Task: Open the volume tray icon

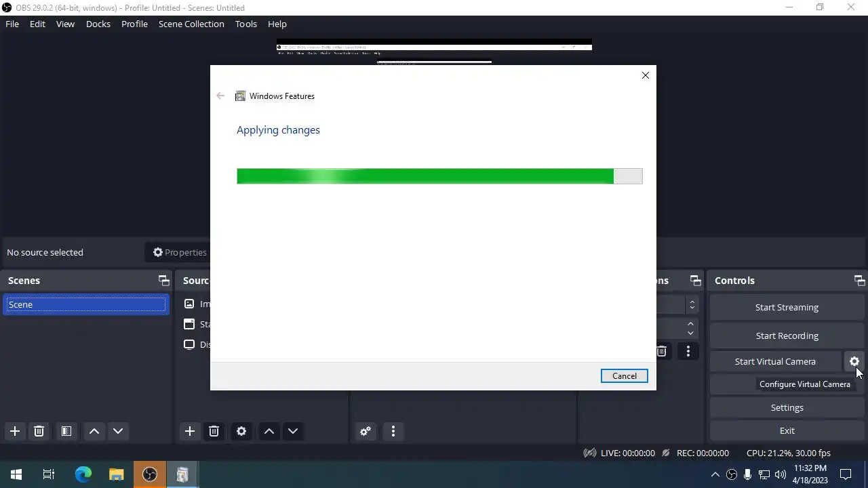Action: 781,474
